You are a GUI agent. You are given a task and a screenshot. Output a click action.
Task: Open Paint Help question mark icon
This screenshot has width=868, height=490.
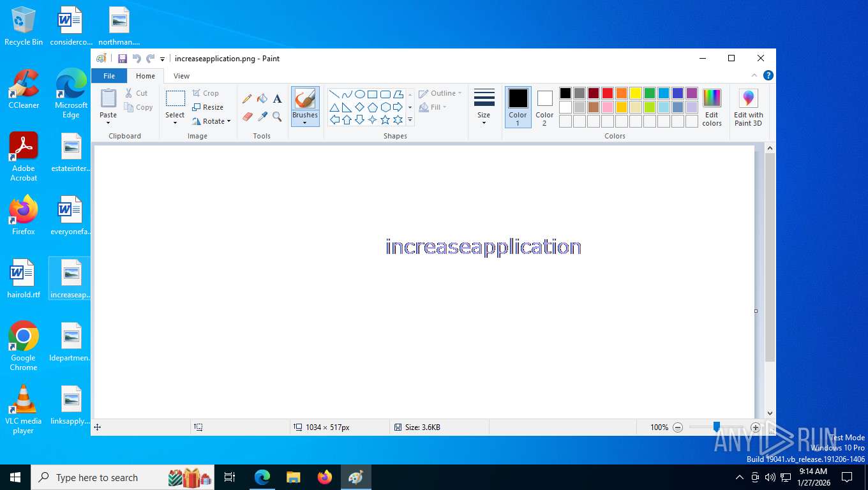pos(768,75)
